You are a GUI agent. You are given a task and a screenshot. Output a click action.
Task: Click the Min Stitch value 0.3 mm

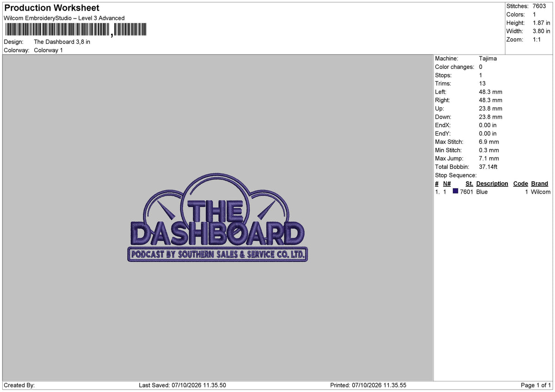click(x=489, y=150)
